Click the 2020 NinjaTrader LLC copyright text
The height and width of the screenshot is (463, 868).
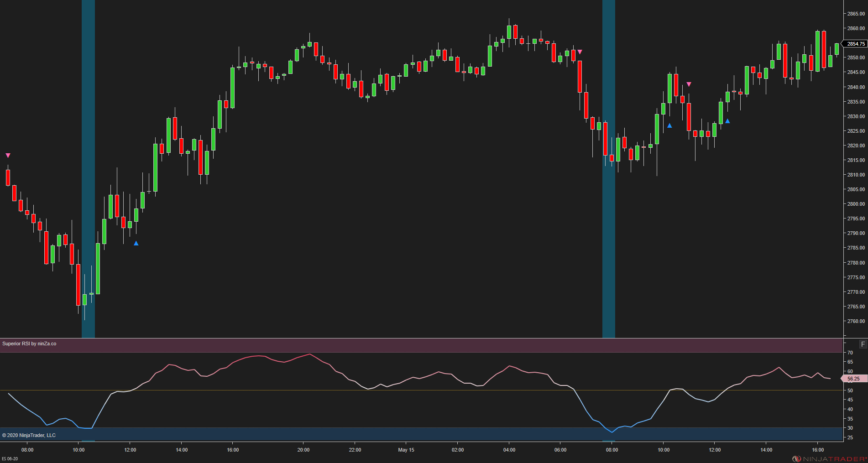pos(30,435)
